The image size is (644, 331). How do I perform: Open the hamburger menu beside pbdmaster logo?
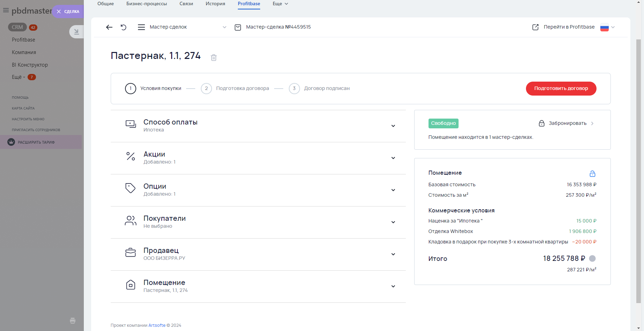pyautogui.click(x=6, y=10)
